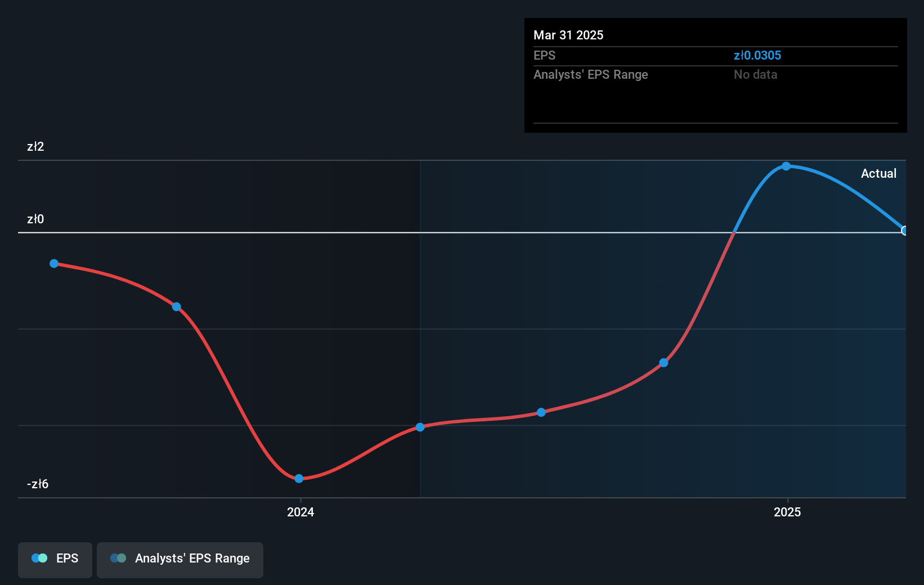Image resolution: width=924 pixels, height=585 pixels.
Task: Click the Mar 31 2025 tooltip date
Action: (x=568, y=35)
